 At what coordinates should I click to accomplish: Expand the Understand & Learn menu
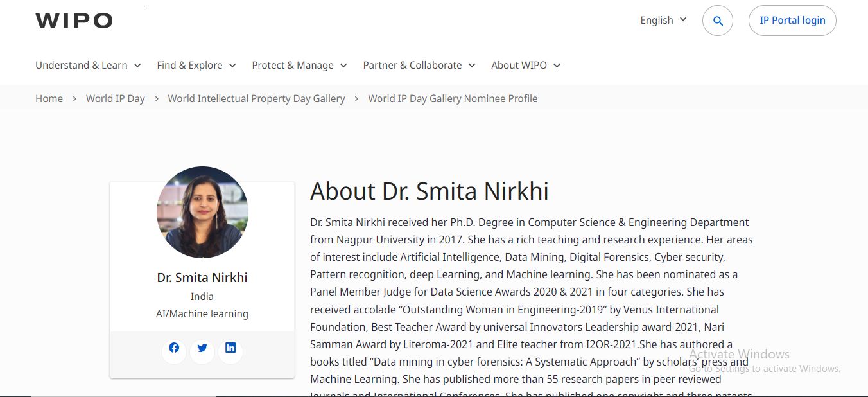89,66
